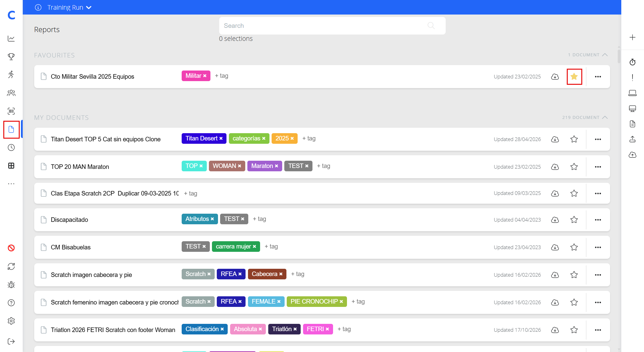Star the Scratch imagen cabecera y pie report

coord(574,275)
